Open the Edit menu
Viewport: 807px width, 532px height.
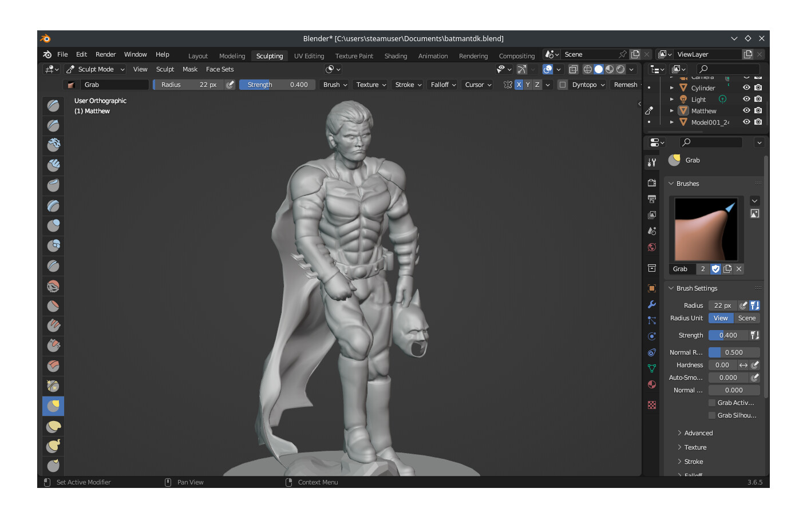pyautogui.click(x=81, y=54)
